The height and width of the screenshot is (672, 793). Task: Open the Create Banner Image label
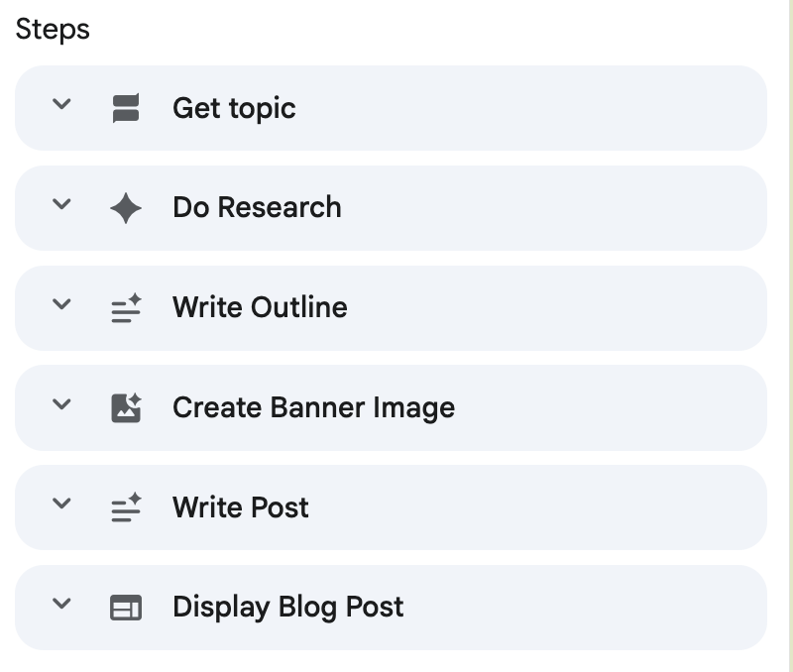pyautogui.click(x=313, y=408)
